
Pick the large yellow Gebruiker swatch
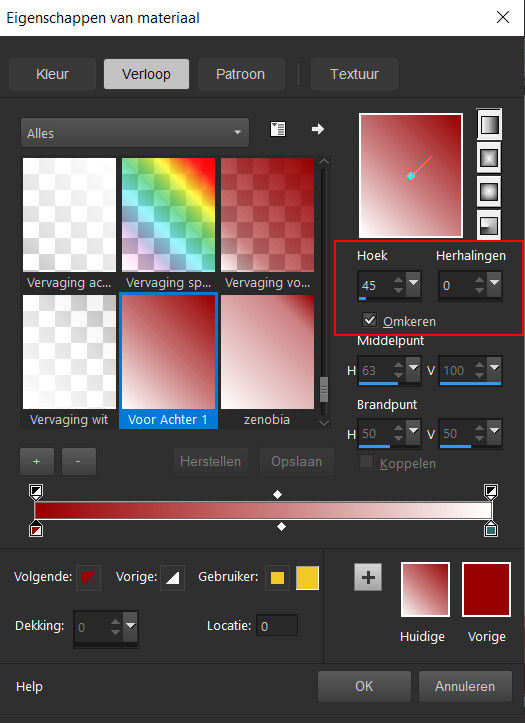[x=307, y=578]
